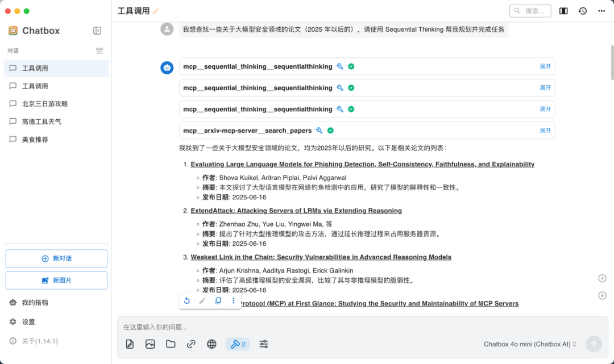The image size is (614, 364).
Task: Open model settings sliders icon
Action: coord(263,344)
